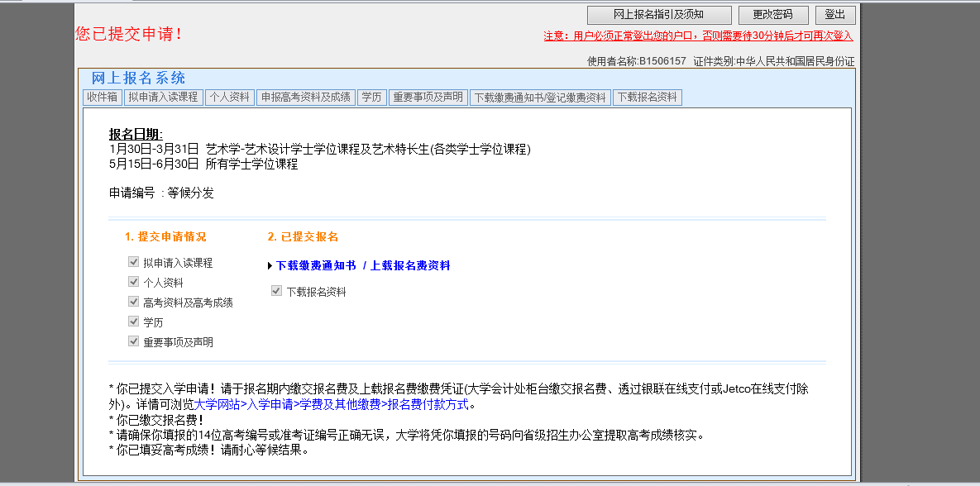Click the 2. 已提交报名 heading
980x486 pixels.
(x=304, y=236)
